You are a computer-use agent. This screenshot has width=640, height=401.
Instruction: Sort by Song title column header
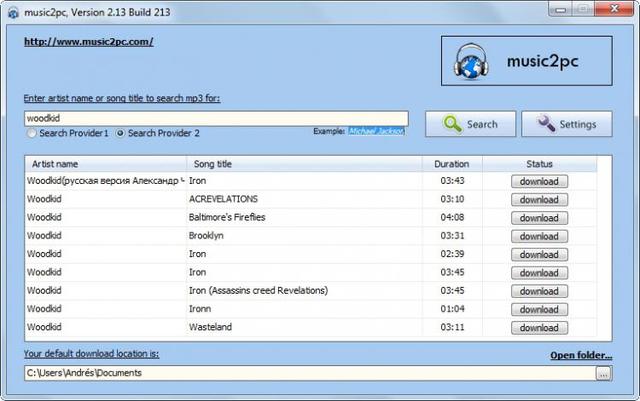304,164
